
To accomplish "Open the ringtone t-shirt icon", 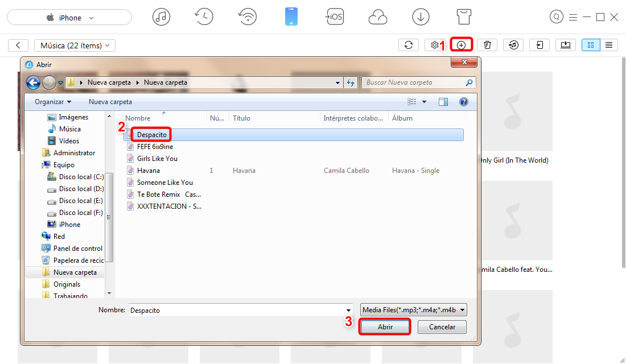I will coord(465,17).
